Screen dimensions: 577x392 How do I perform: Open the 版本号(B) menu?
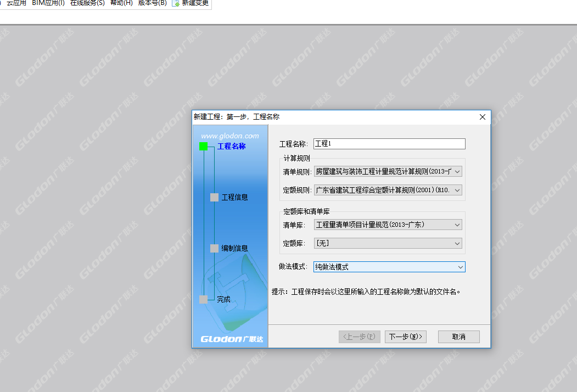(152, 3)
